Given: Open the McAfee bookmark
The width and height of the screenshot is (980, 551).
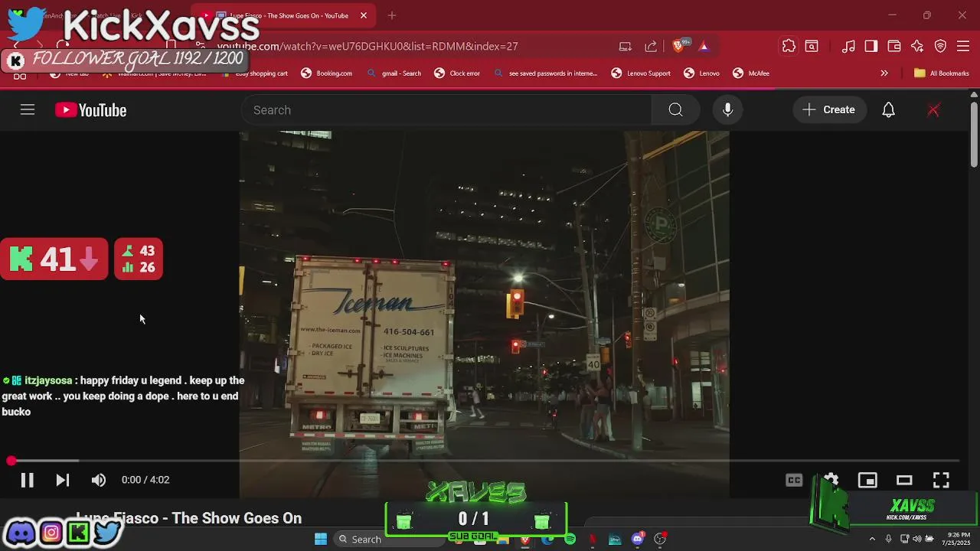Looking at the screenshot, I should [x=751, y=73].
